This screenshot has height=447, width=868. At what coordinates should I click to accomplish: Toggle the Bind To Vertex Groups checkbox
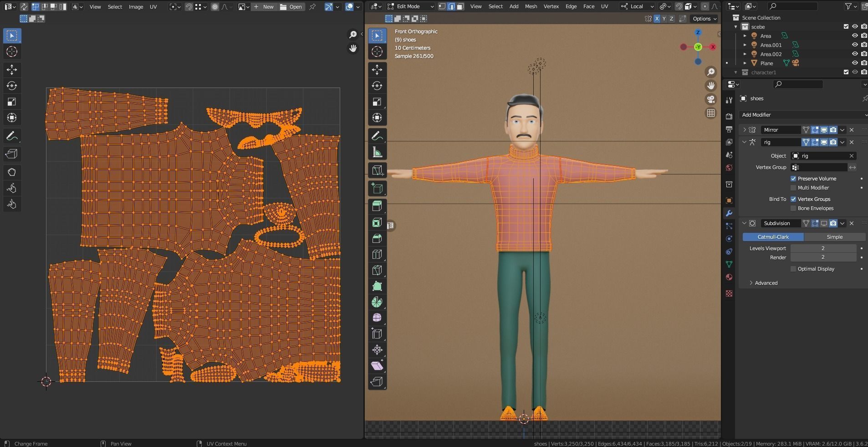(x=793, y=199)
